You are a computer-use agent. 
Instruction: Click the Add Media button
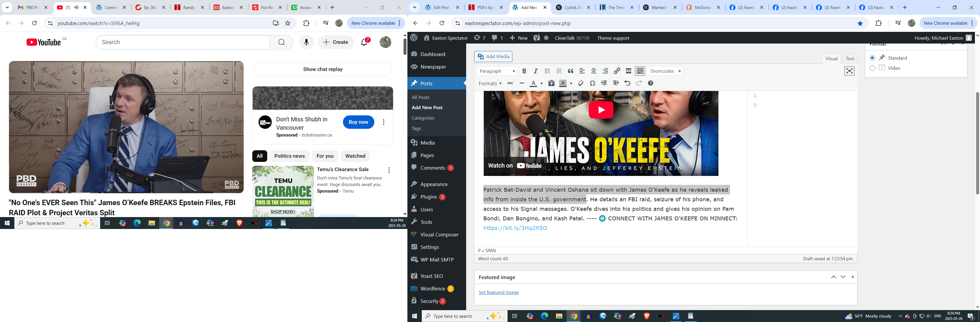493,57
